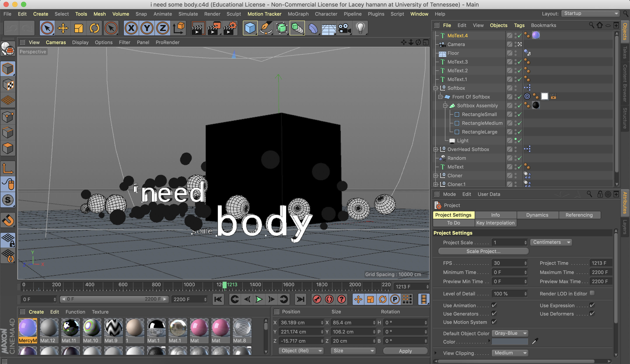630x364 pixels.
Task: Toggle Use Generators checkbox
Action: point(494,313)
